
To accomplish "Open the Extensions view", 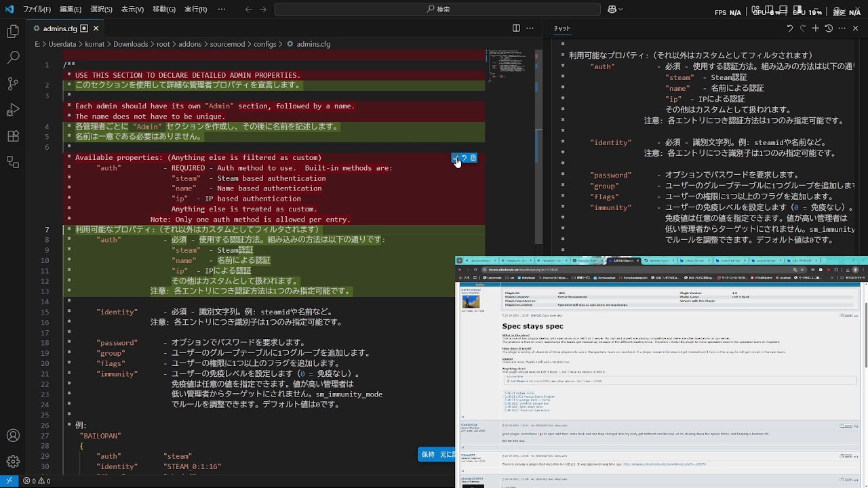I will (x=13, y=136).
